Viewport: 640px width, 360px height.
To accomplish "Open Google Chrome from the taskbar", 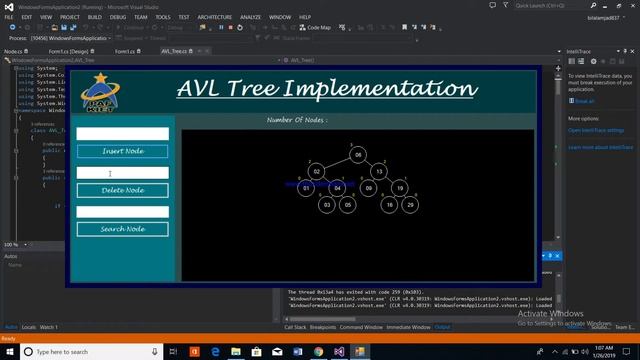I will (x=318, y=351).
